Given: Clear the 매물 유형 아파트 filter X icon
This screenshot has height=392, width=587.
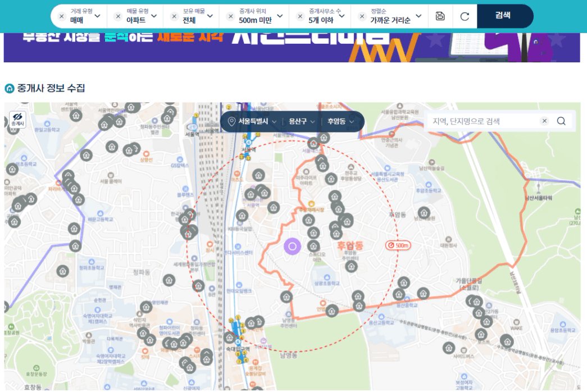Looking at the screenshot, I should [118, 16].
